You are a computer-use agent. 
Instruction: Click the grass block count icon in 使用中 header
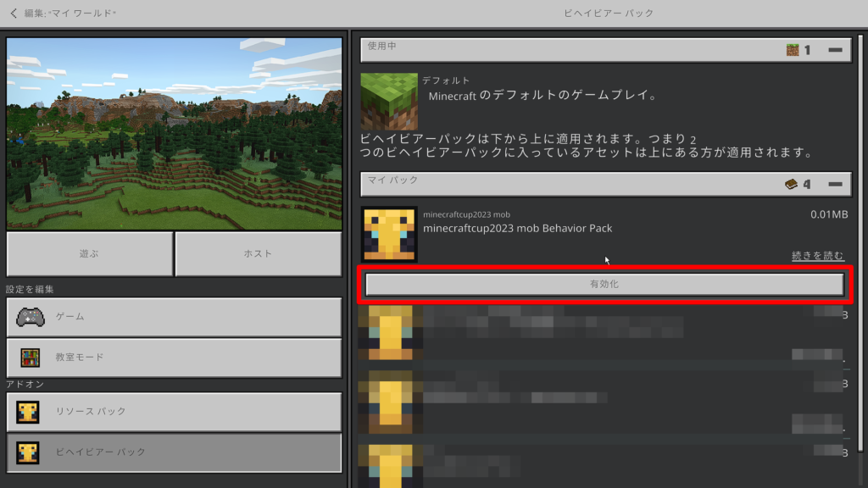click(793, 50)
